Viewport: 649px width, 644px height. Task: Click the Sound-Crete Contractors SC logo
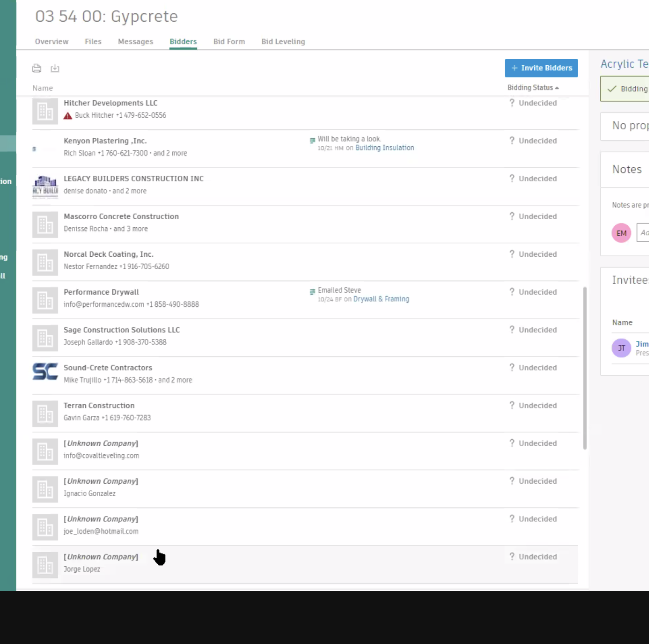tap(45, 371)
